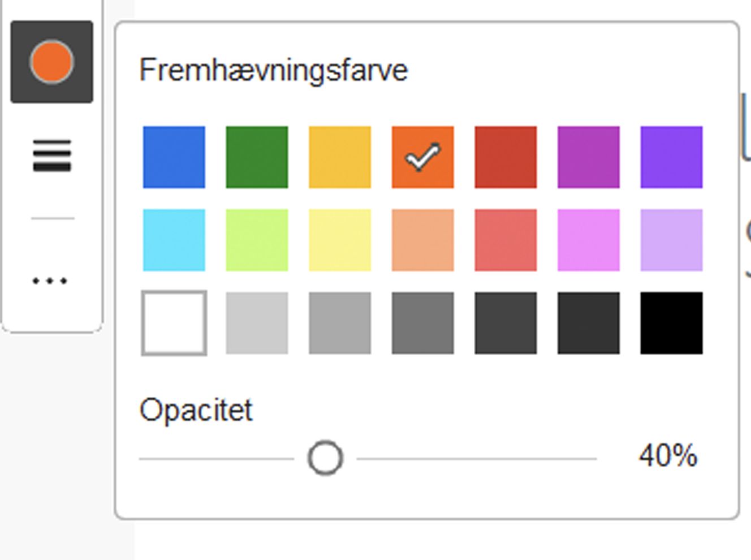Viewport: 751px width, 560px height.
Task: Choose the magenta purple color swatch
Action: click(x=588, y=157)
